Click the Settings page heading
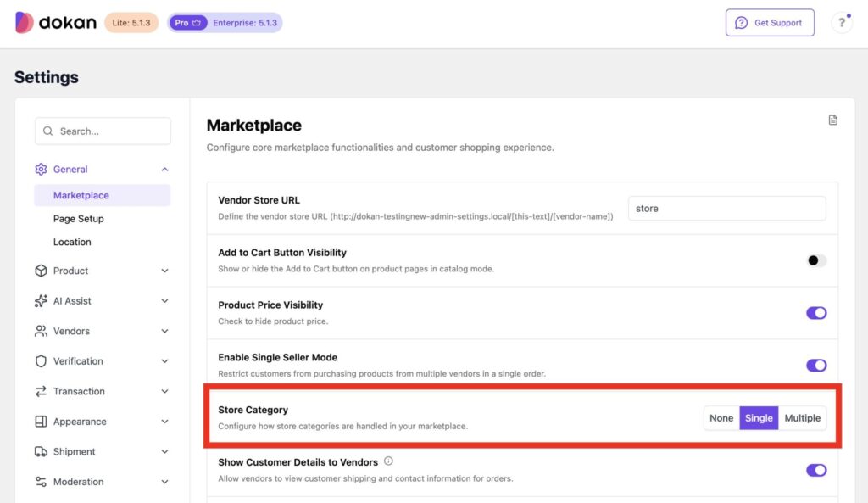Image resolution: width=868 pixels, height=503 pixels. (47, 77)
